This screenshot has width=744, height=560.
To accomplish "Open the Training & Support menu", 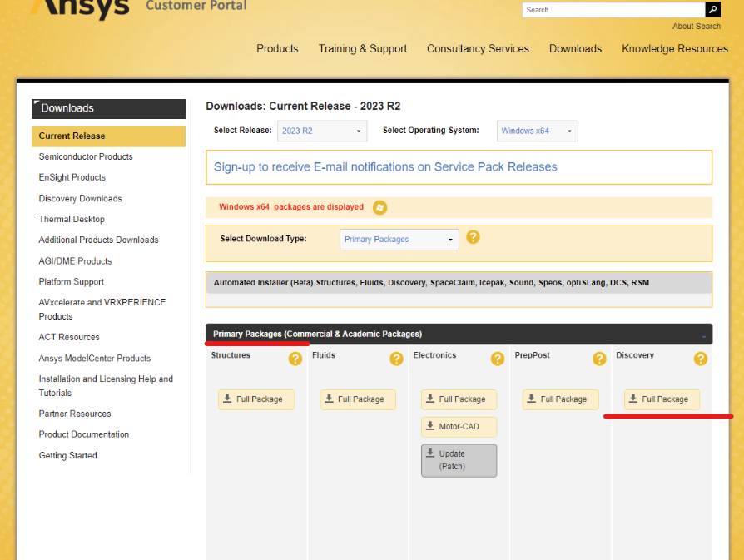I will tap(362, 49).
